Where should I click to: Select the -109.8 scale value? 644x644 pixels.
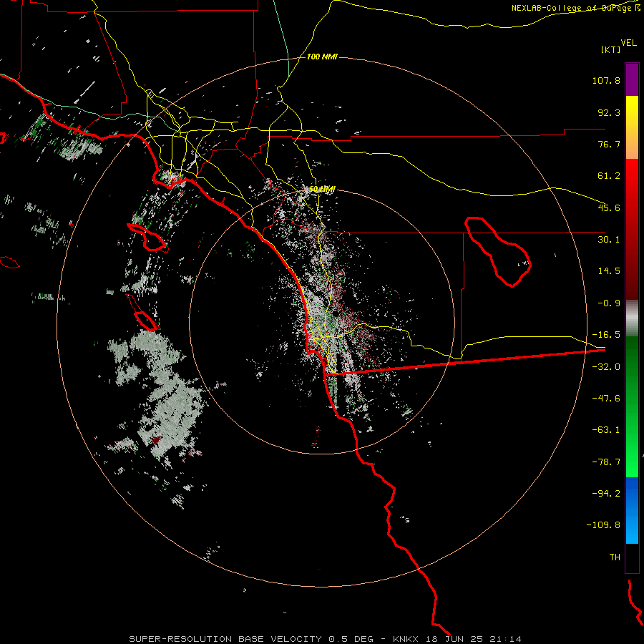tap(604, 525)
